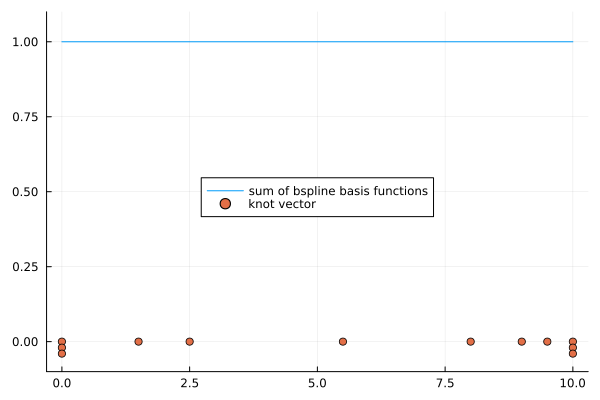The width and height of the screenshot is (600, 400).
Task: Click the knot marker at x=8.0
Action: [470, 342]
